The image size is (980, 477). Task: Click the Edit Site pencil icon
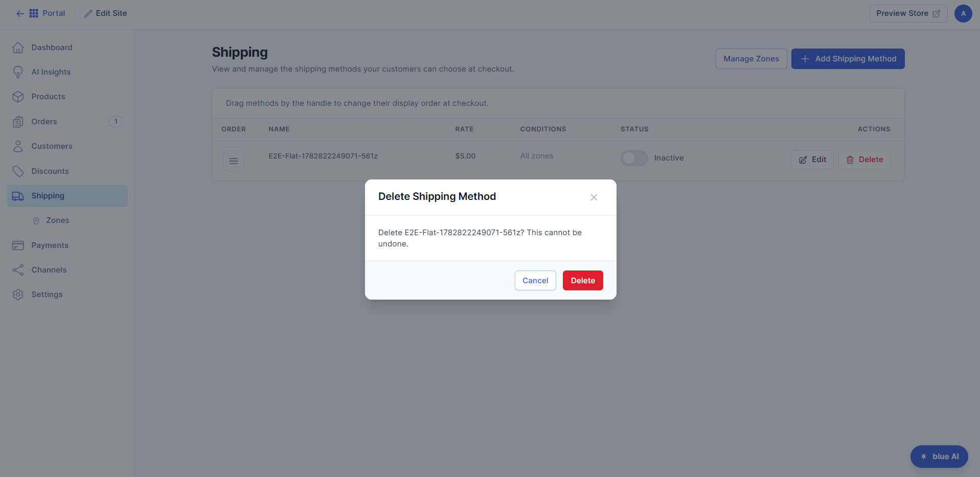click(88, 13)
